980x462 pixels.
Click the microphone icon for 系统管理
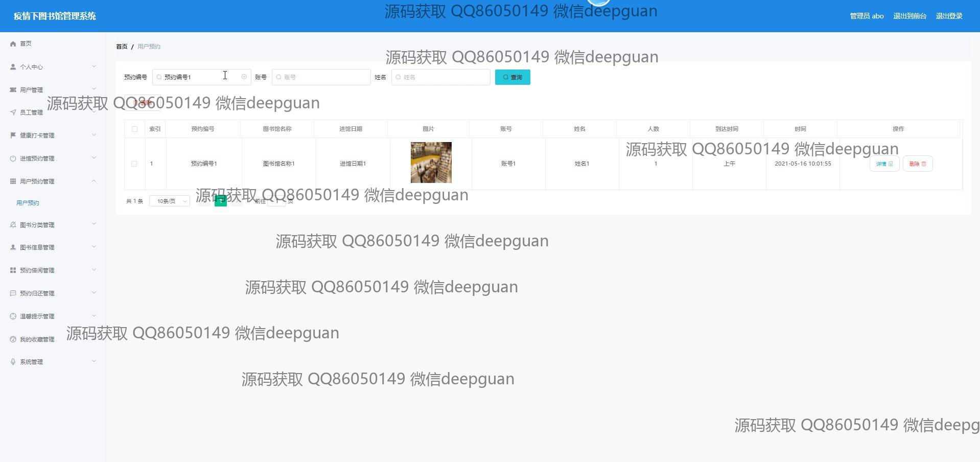[x=13, y=362]
